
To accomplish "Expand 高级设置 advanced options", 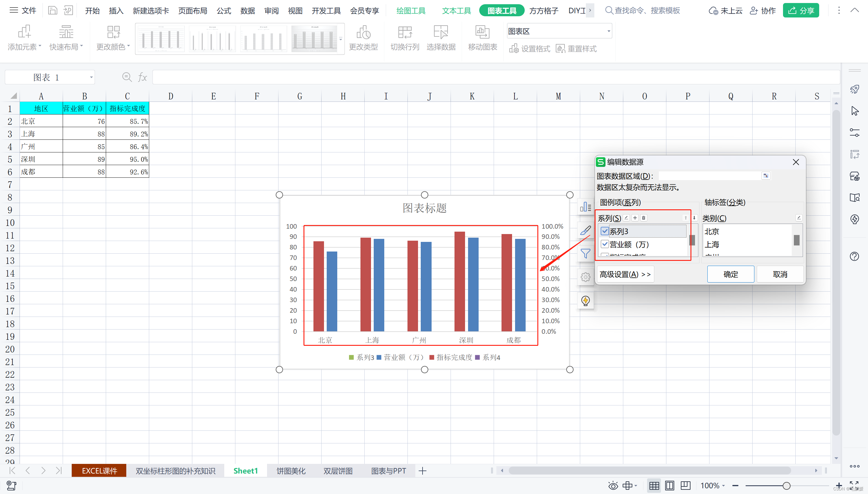I will coord(625,274).
